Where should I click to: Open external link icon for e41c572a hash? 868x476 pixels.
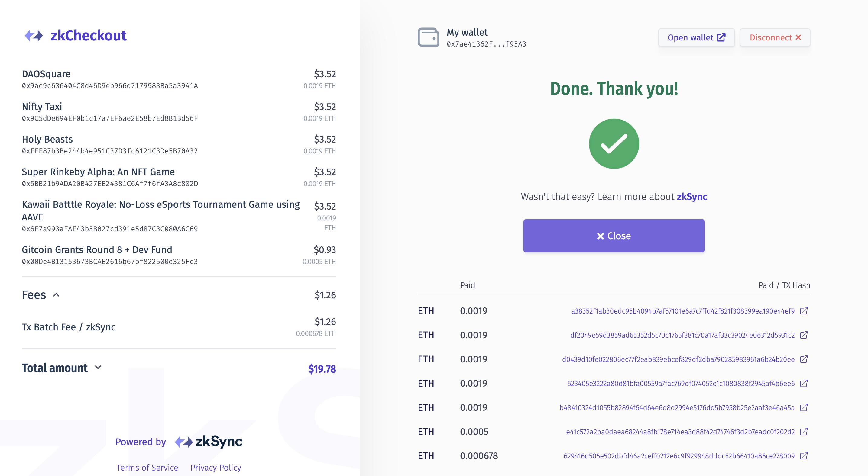click(804, 432)
